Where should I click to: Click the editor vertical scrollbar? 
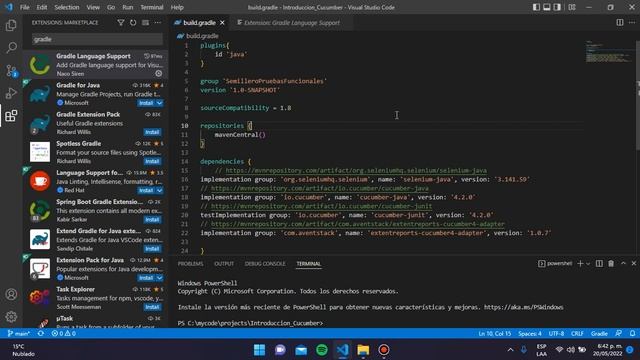[637, 95]
